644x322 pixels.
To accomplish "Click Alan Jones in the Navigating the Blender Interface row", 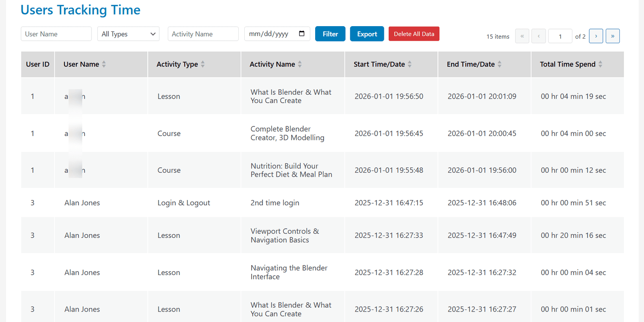I will (x=82, y=272).
